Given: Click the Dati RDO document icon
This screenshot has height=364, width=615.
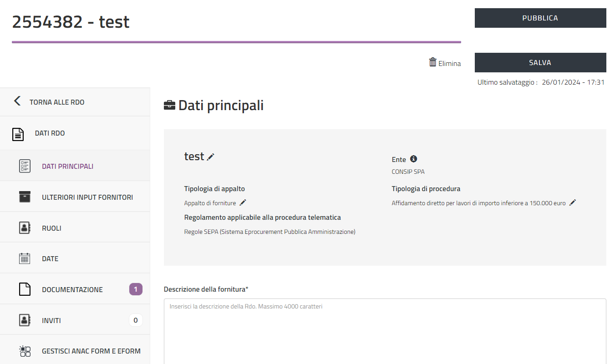Looking at the screenshot, I should coord(18,134).
